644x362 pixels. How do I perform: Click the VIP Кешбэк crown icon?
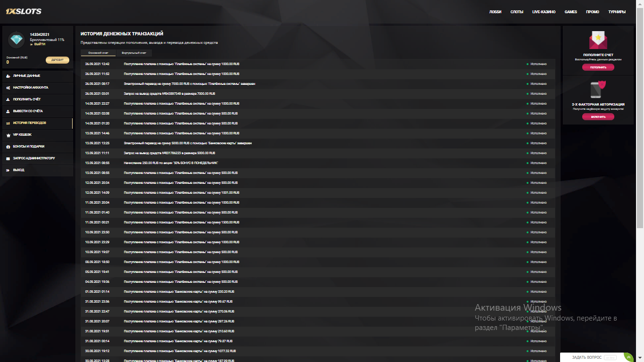click(x=8, y=135)
